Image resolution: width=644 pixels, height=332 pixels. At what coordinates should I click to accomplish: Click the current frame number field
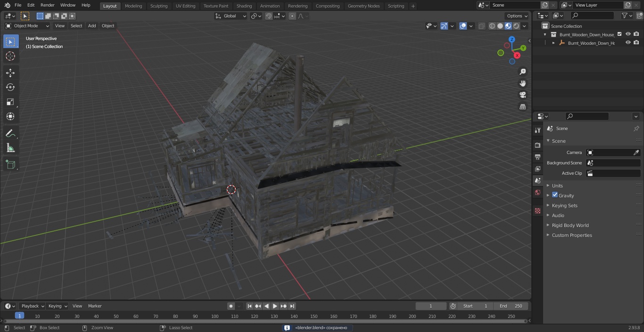(x=431, y=306)
